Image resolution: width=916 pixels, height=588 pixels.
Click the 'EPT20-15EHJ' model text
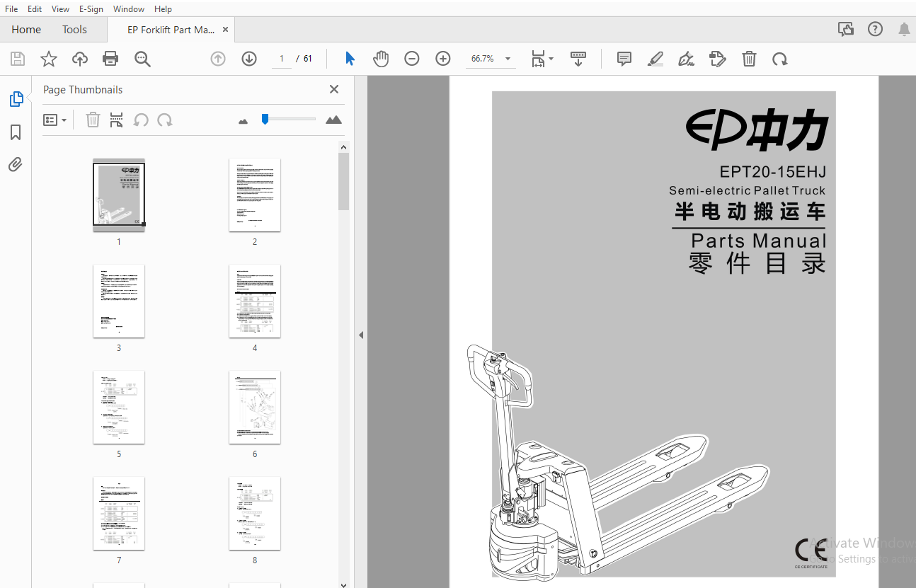click(773, 172)
